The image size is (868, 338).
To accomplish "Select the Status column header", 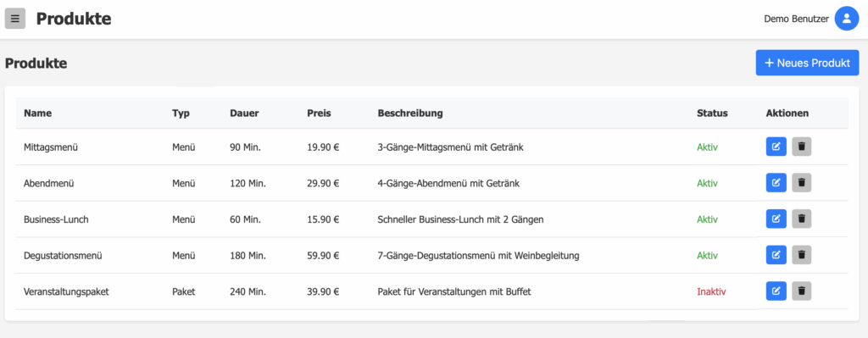I will click(x=712, y=114).
